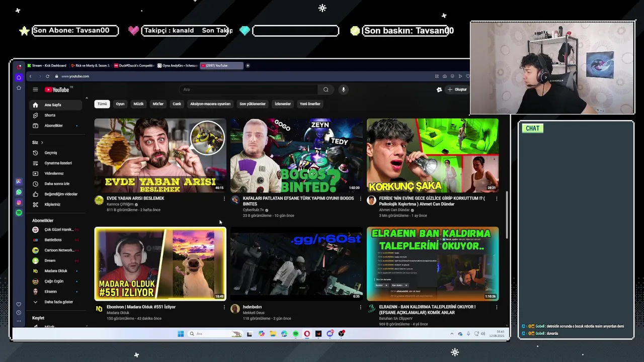This screenshot has width=644, height=362.
Task: Go back in browser navigation
Action: pos(30,76)
